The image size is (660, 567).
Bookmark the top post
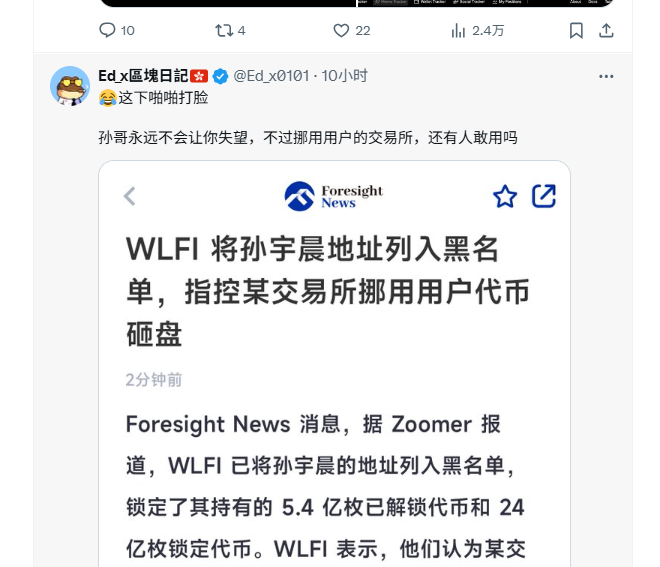pyautogui.click(x=576, y=31)
